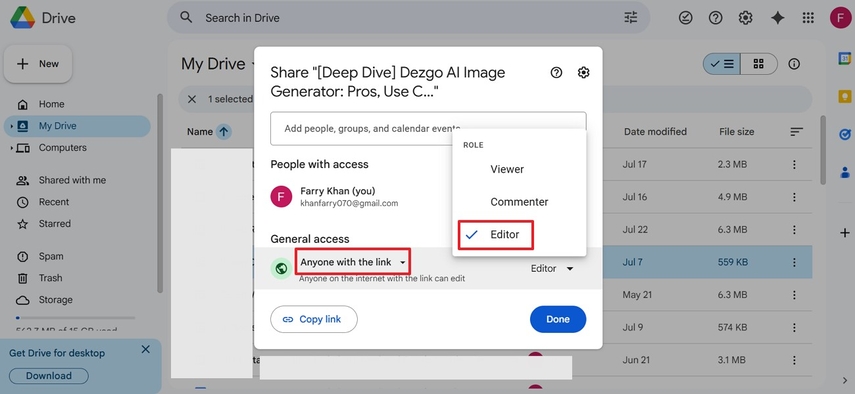Screen dimensions: 855x394
Task: Switch to grid layout view
Action: [x=758, y=64]
